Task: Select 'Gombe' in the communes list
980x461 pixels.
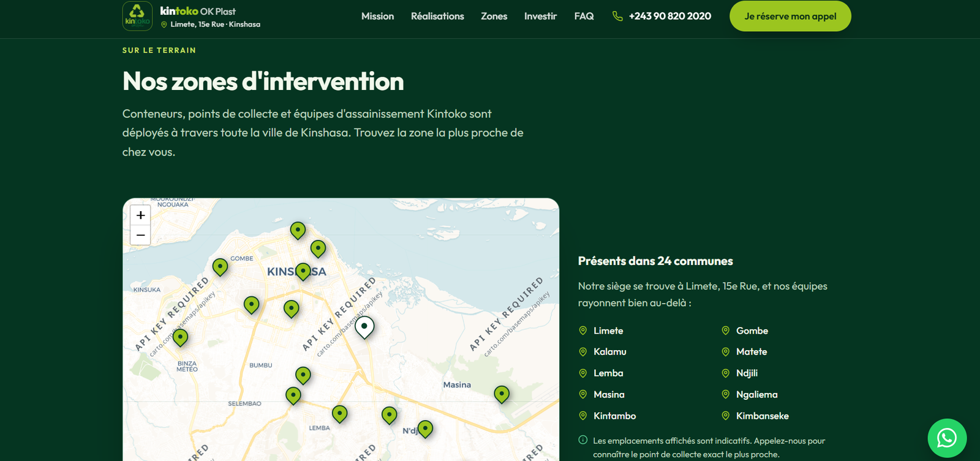Action: pos(752,331)
